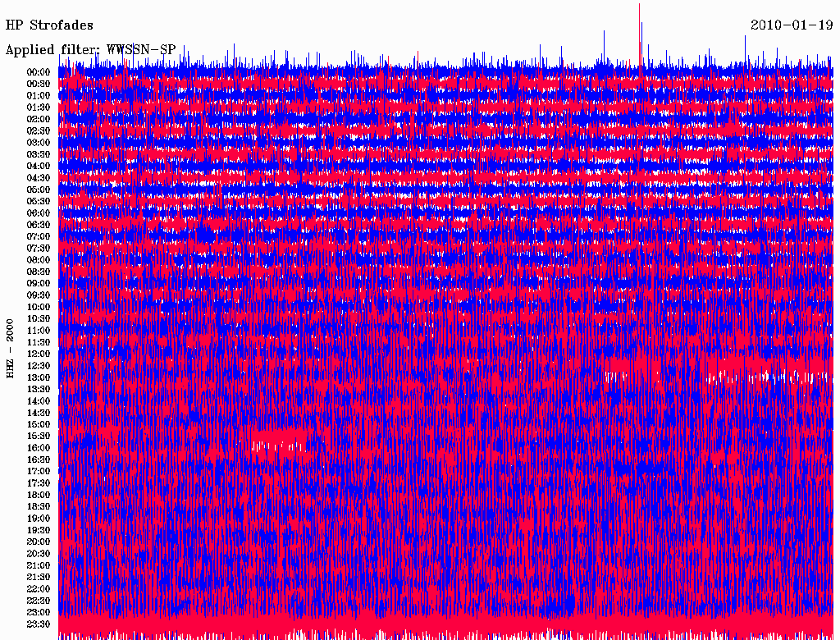Select the 17:30 time label
Image resolution: width=840 pixels, height=640 pixels.
point(39,483)
